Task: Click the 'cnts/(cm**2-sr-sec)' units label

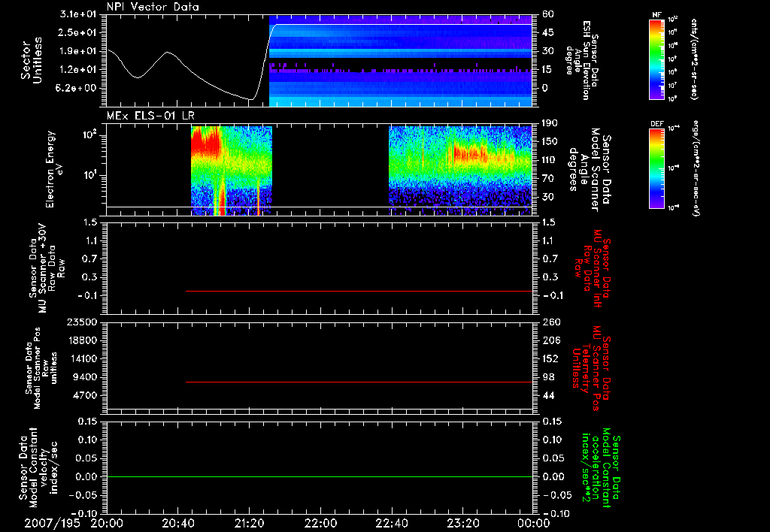Action: [x=694, y=59]
